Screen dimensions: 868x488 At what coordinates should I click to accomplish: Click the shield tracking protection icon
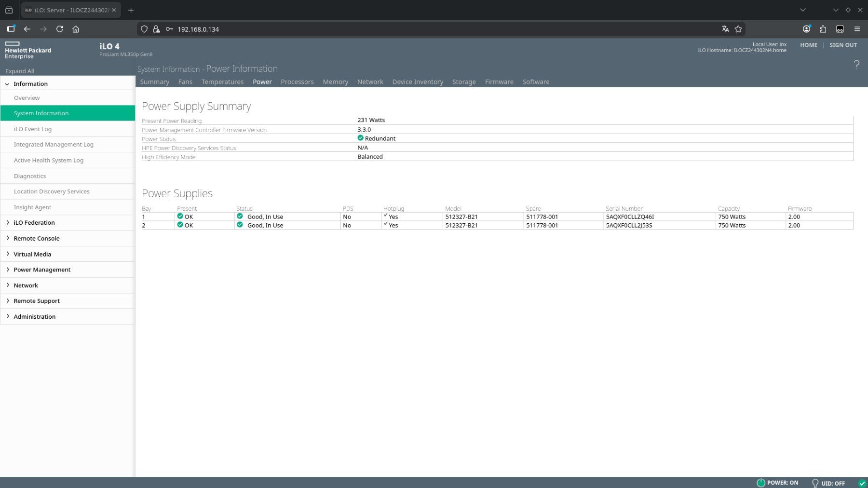pos(144,29)
